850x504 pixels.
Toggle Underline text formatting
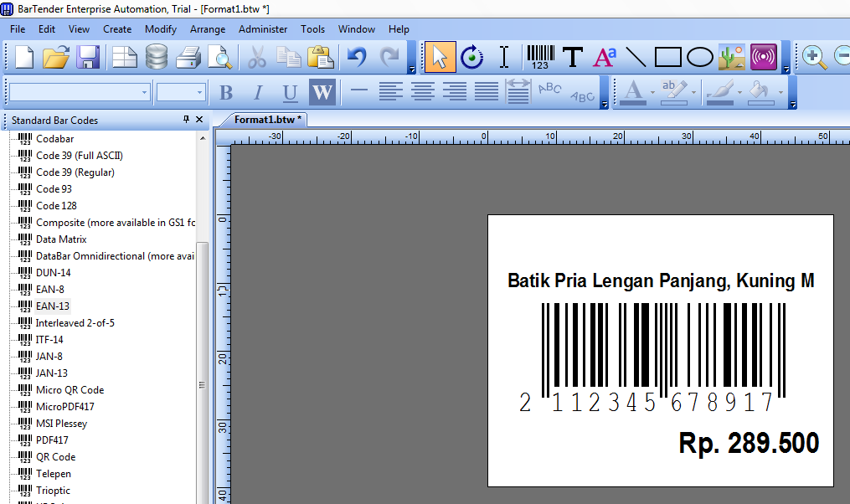(290, 93)
